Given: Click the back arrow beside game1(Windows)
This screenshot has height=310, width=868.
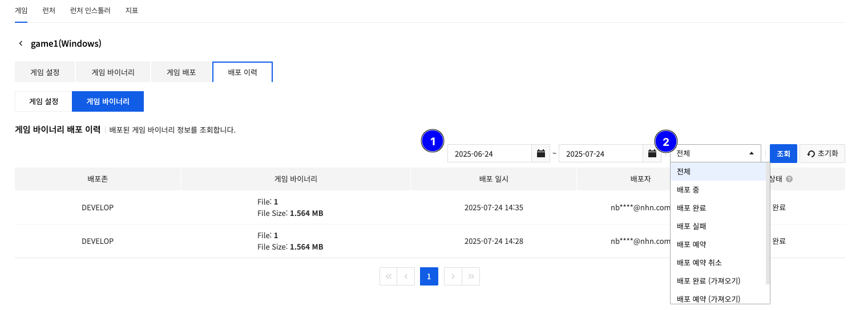Looking at the screenshot, I should pyautogui.click(x=21, y=43).
